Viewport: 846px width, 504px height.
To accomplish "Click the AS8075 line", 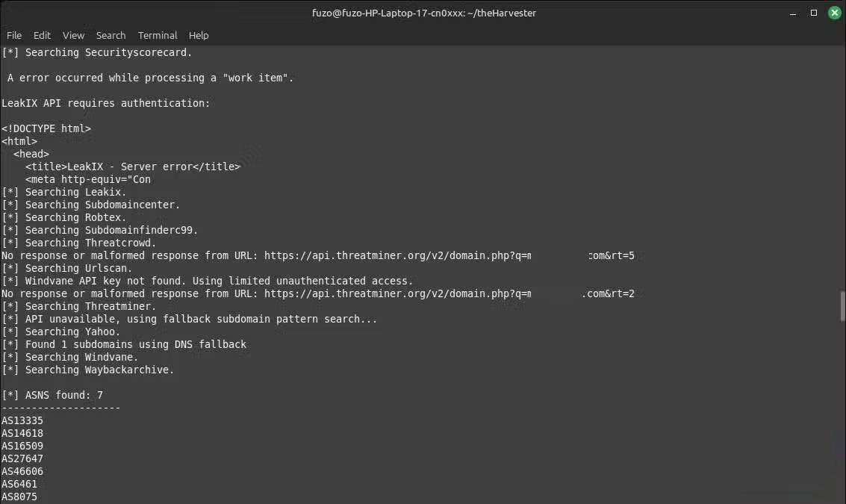I will coord(19,497).
